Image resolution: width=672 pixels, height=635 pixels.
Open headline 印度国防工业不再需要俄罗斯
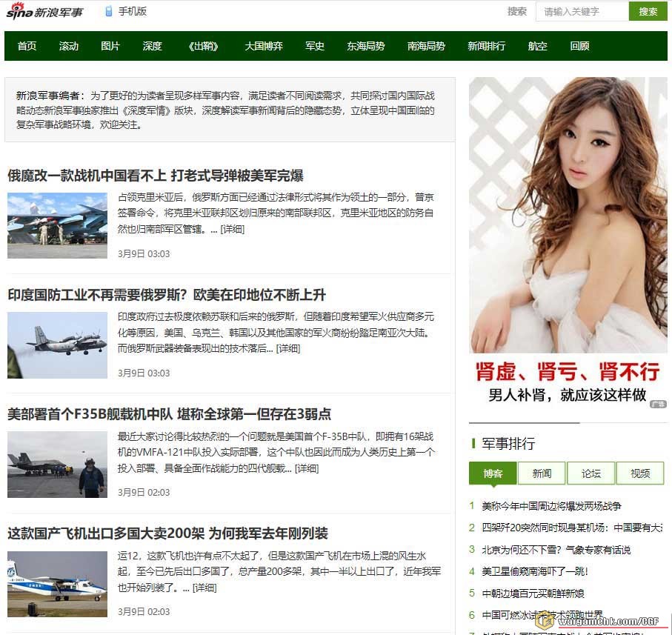coord(167,295)
